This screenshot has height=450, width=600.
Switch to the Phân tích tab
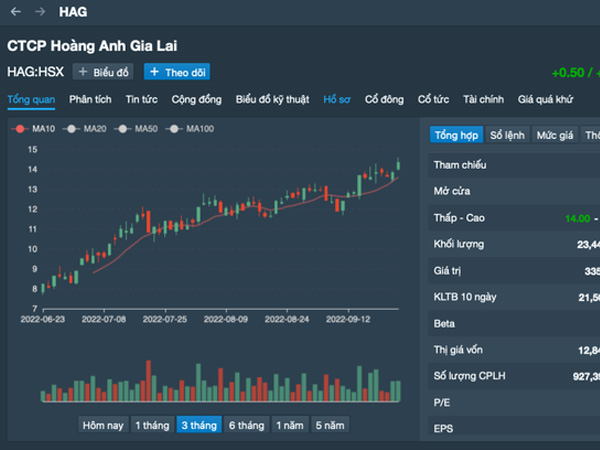pos(90,99)
